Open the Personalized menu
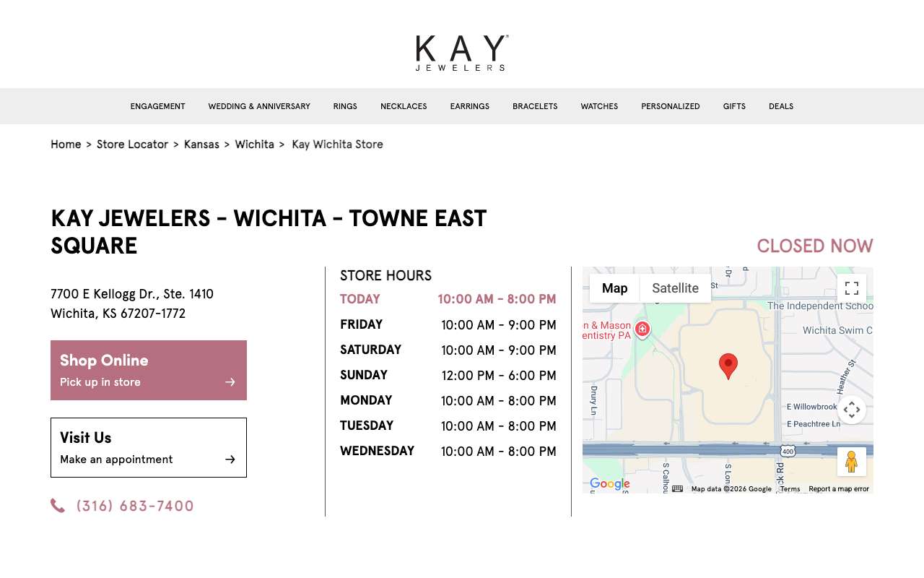The height and width of the screenshot is (578, 924). point(671,106)
